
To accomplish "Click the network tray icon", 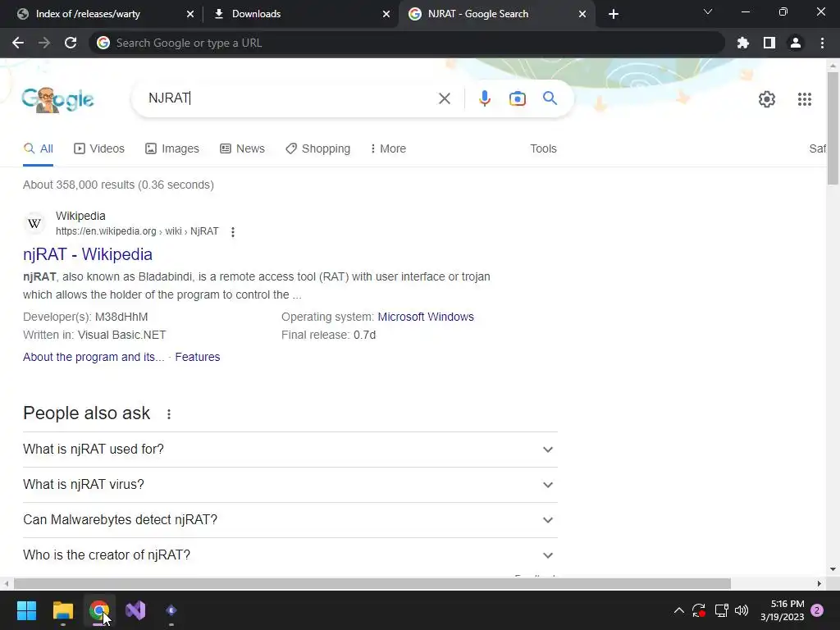I will (x=721, y=610).
